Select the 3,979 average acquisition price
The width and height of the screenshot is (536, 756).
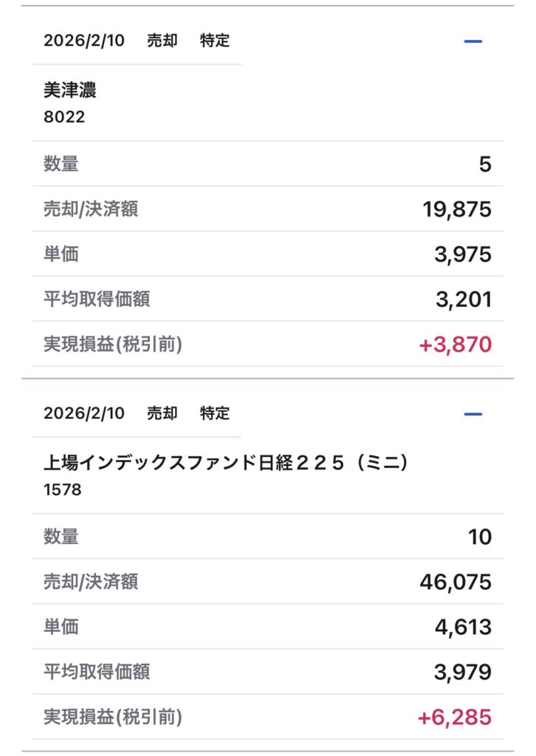(x=462, y=673)
